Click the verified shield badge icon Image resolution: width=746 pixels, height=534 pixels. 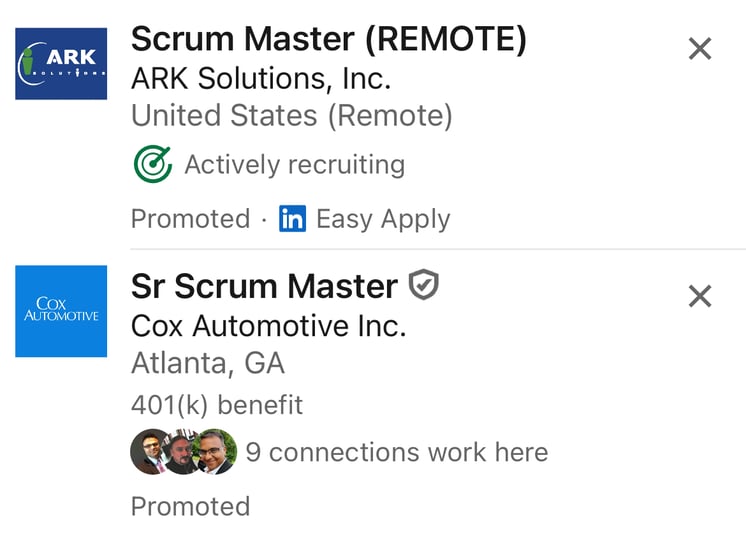tap(424, 287)
